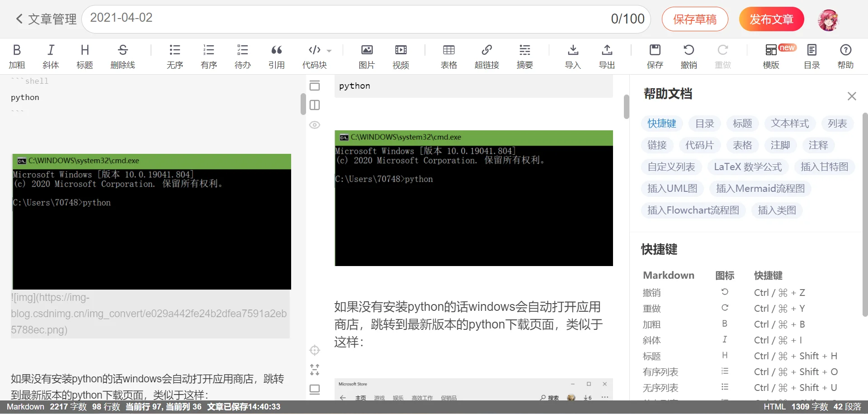
Task: Open 帮助 help icon
Action: (x=845, y=56)
